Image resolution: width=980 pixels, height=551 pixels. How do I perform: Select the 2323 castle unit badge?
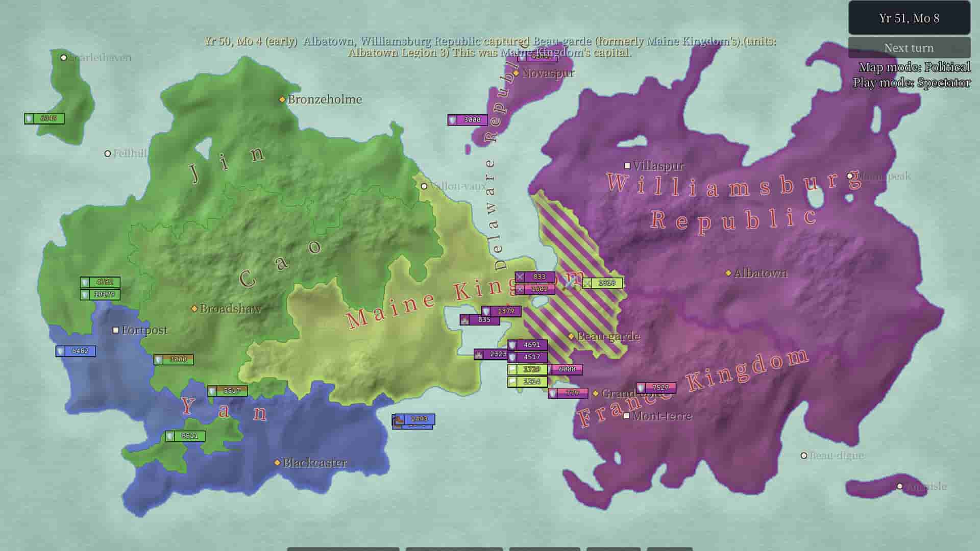pos(491,354)
